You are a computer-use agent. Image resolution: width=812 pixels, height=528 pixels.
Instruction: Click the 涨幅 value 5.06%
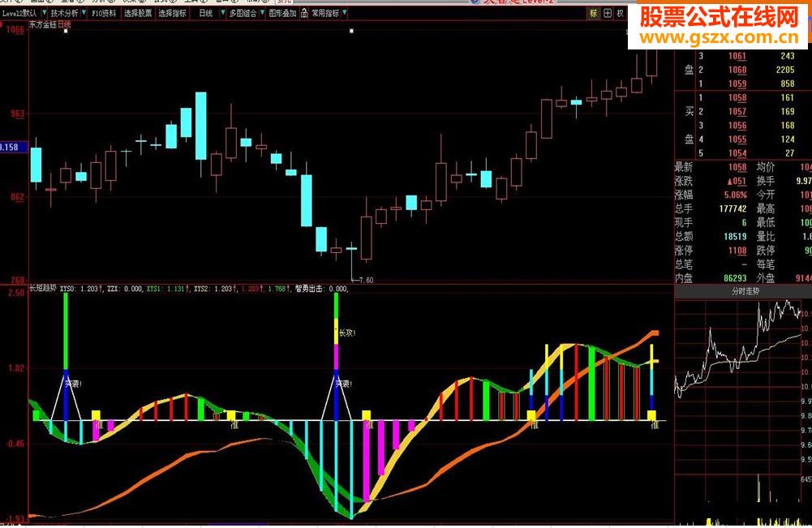click(x=736, y=195)
